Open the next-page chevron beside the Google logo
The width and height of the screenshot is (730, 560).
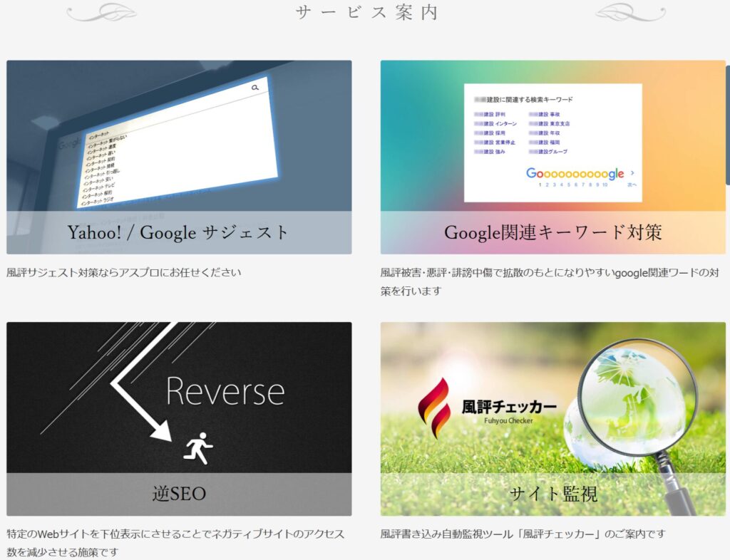(632, 172)
